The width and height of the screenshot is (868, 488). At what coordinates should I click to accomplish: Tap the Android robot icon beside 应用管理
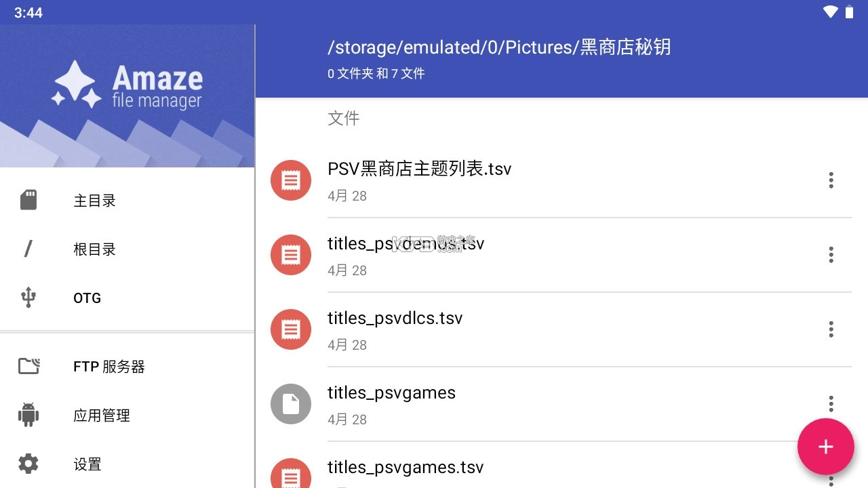click(x=28, y=415)
